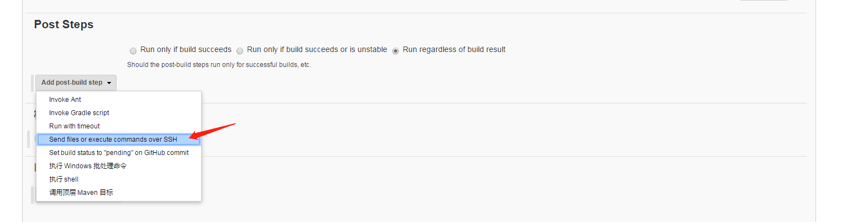
Task: Click the Run regardless of build result label text
Action: click(x=454, y=49)
